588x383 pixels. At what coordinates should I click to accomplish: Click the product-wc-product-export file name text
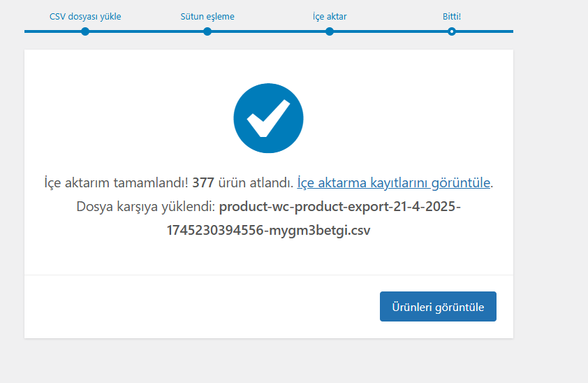339,207
